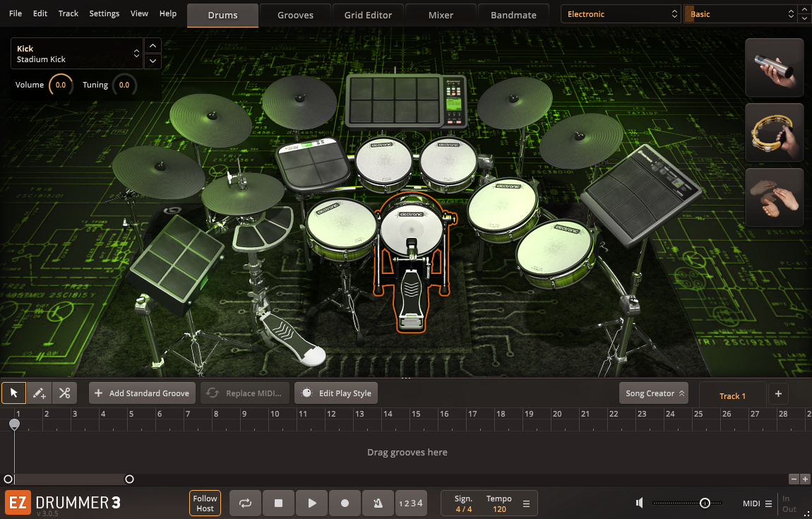Toggle the loop playback button

click(x=245, y=503)
